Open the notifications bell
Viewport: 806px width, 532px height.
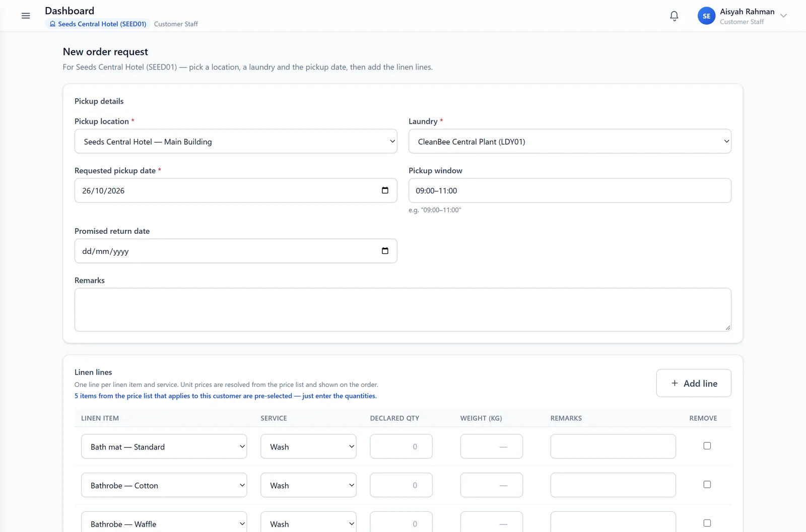tap(674, 16)
